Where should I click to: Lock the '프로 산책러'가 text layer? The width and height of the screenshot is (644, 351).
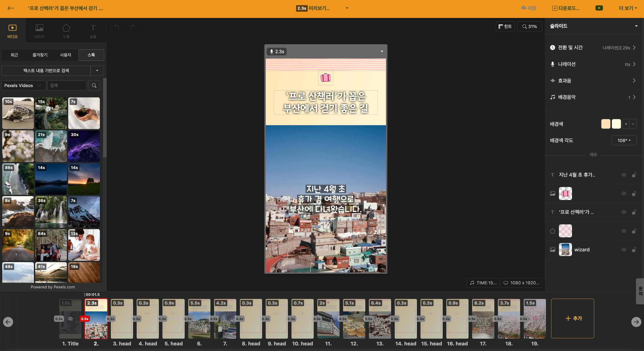coord(634,212)
